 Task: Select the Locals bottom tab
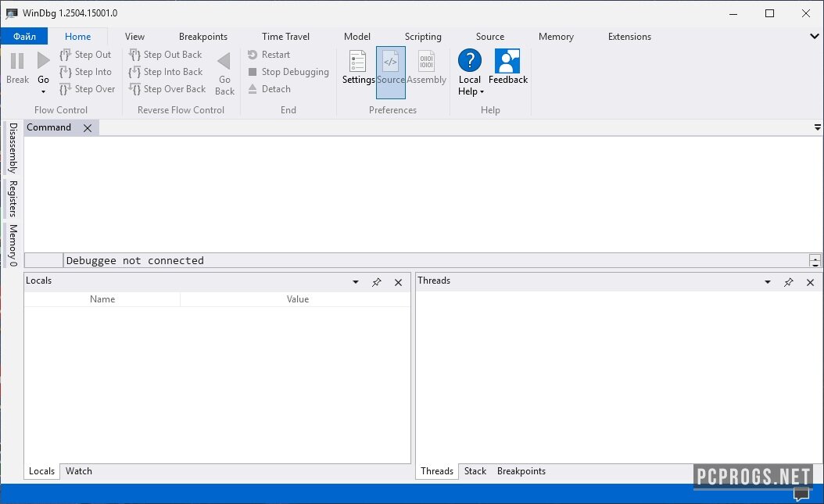coord(41,471)
